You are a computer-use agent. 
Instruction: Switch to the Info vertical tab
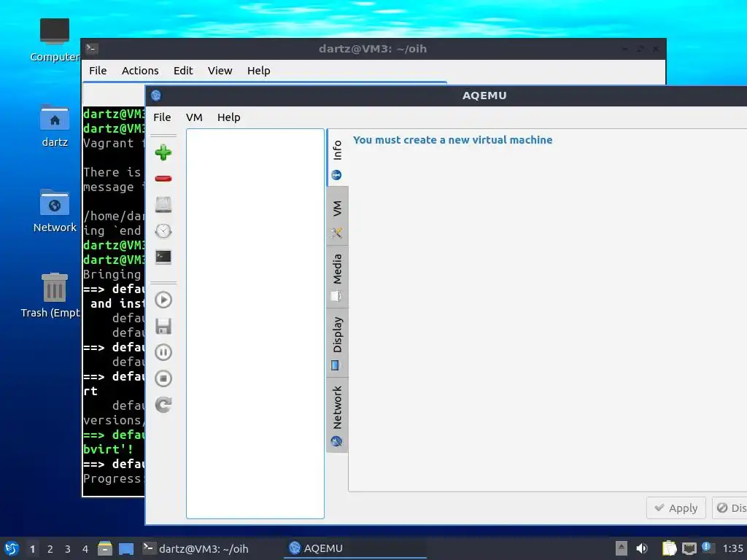[337, 158]
